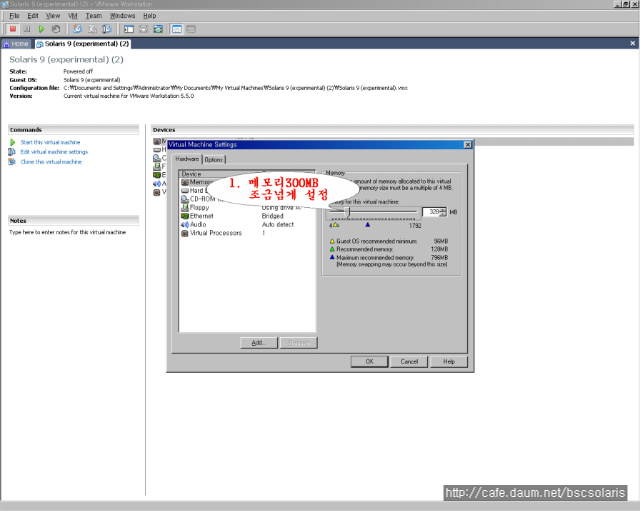
Task: Click the VMware icon in the title bar
Action: (4, 4)
